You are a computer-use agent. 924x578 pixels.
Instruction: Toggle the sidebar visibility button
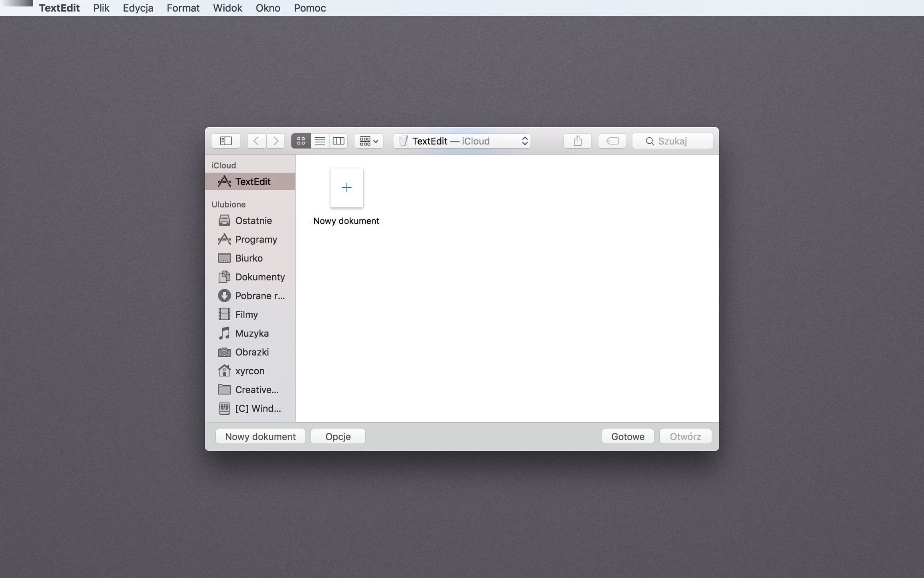[226, 141]
